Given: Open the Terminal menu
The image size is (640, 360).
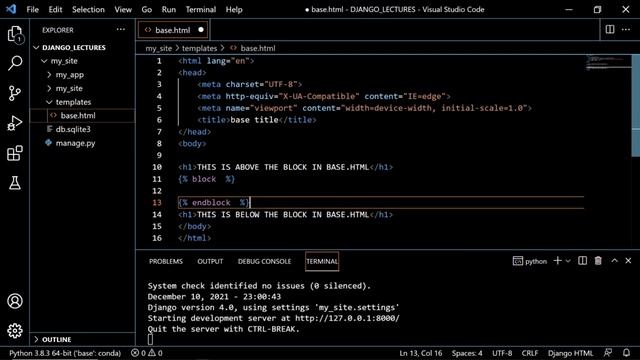Looking at the screenshot, I should coord(200,9).
